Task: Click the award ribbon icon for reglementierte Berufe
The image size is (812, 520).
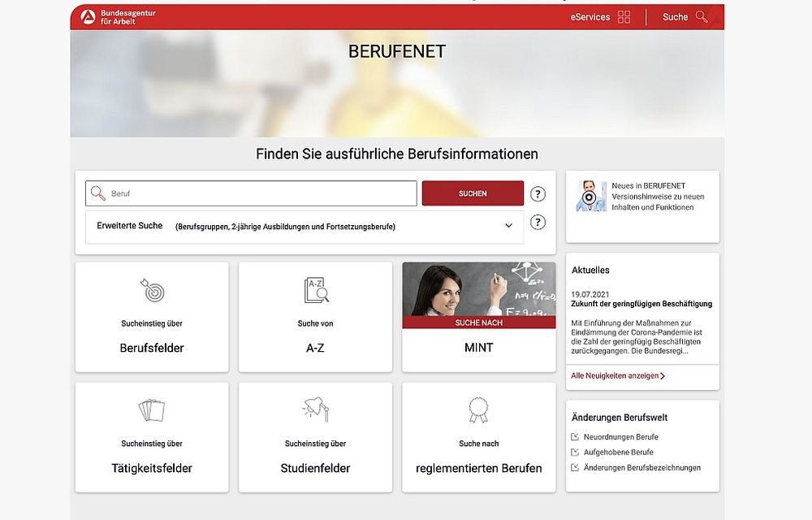Action: pyautogui.click(x=478, y=410)
